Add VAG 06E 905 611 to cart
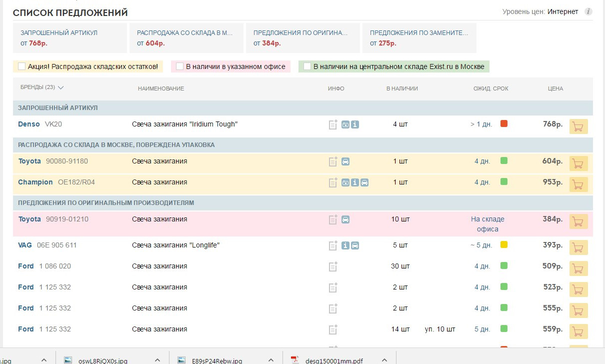The height and width of the screenshot is (364, 605). pyautogui.click(x=578, y=247)
